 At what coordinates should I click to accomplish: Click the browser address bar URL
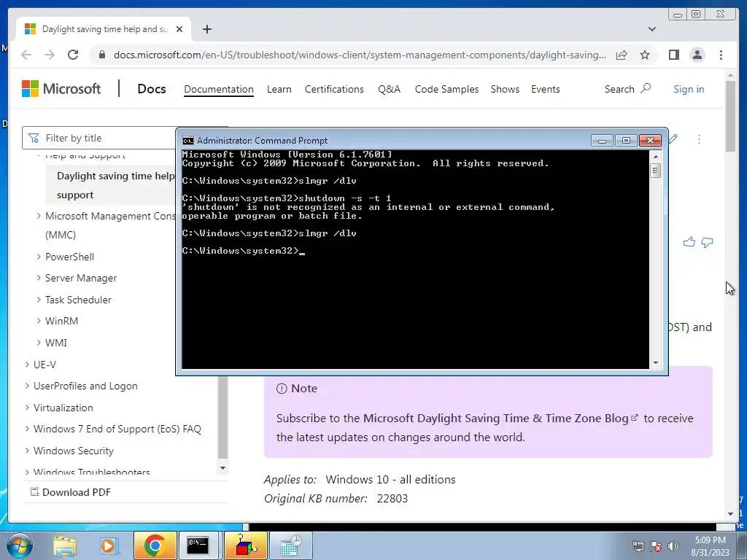pyautogui.click(x=360, y=55)
